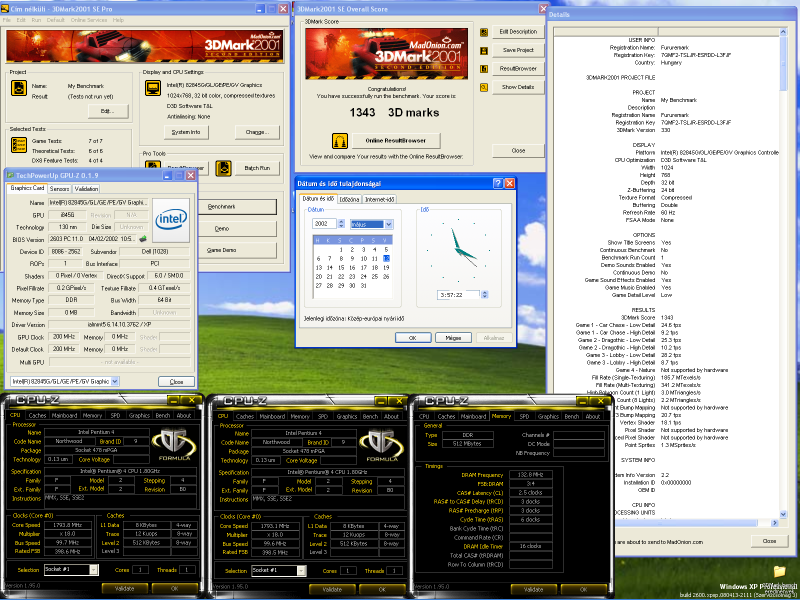Click the Save Project button
Image resolution: width=800 pixels, height=600 pixels.
[518, 50]
